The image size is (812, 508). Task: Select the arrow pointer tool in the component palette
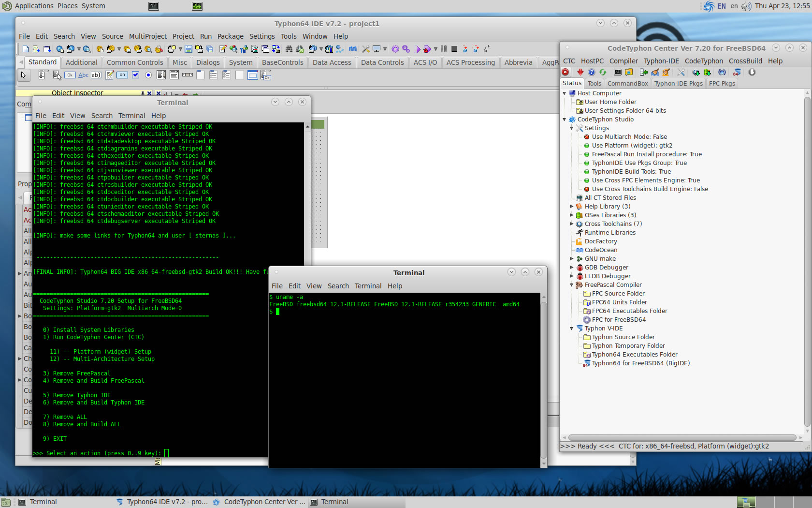click(23, 75)
